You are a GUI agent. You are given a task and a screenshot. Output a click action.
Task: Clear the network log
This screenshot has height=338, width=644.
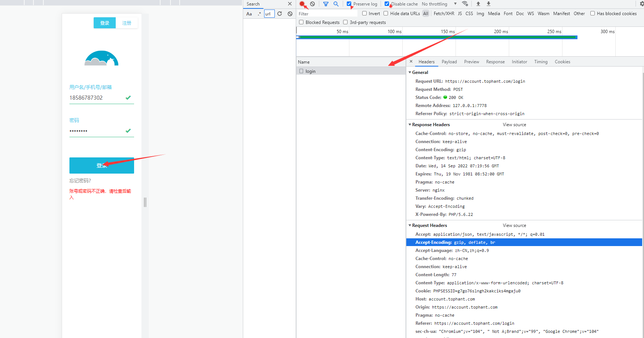coord(312,4)
